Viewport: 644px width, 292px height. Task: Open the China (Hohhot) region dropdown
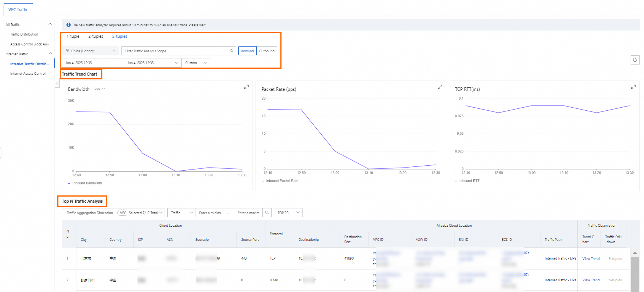coord(90,51)
